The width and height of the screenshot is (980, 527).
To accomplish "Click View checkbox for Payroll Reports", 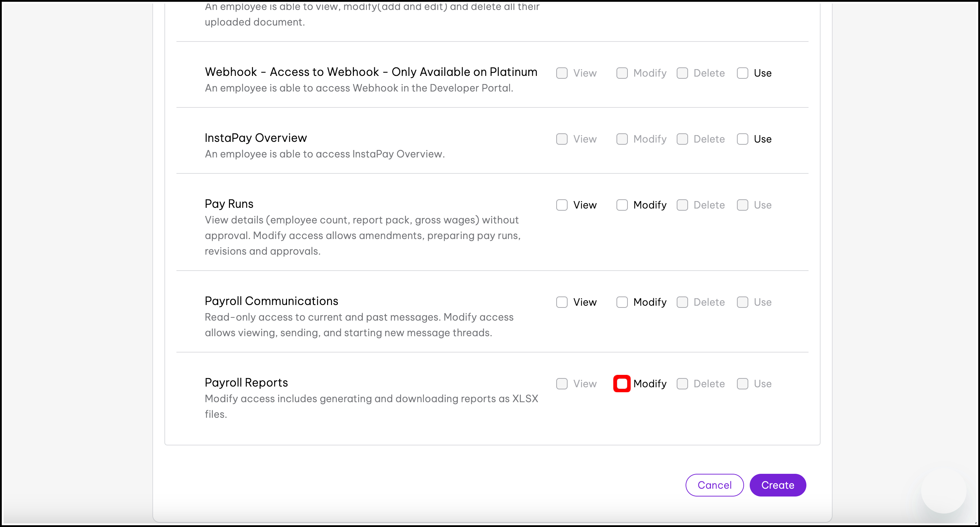I will tap(562, 383).
